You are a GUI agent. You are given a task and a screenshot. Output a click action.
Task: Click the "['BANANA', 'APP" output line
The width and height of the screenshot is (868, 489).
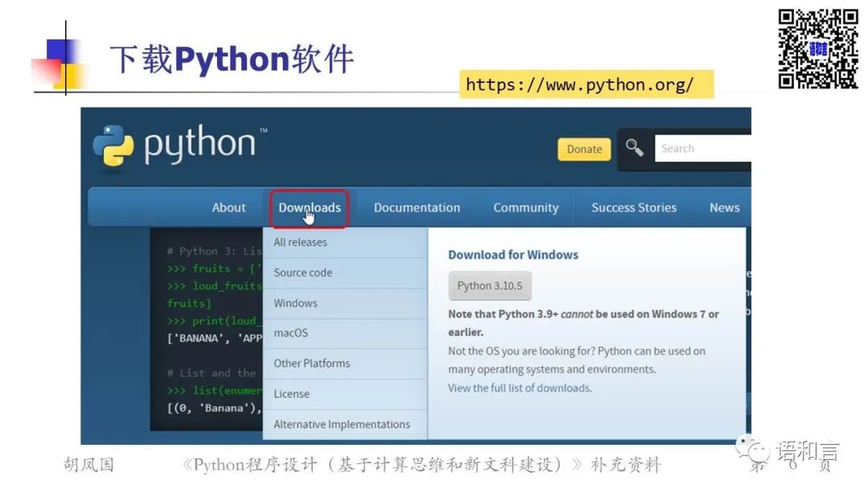(x=215, y=339)
